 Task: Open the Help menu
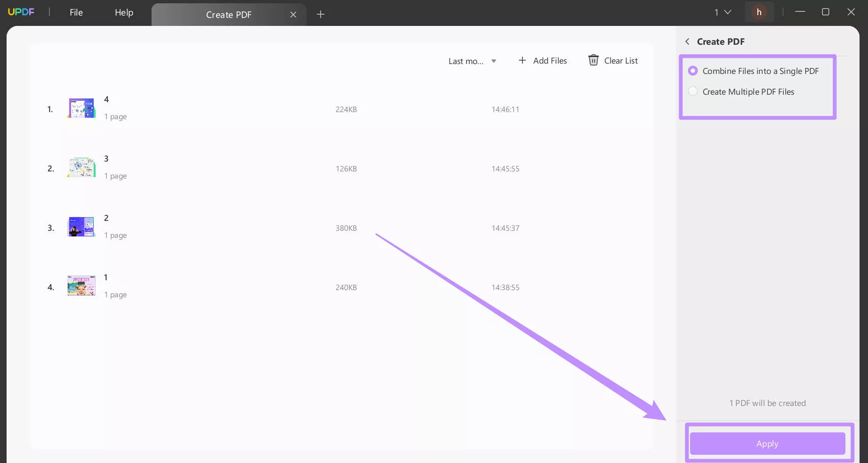pos(123,12)
